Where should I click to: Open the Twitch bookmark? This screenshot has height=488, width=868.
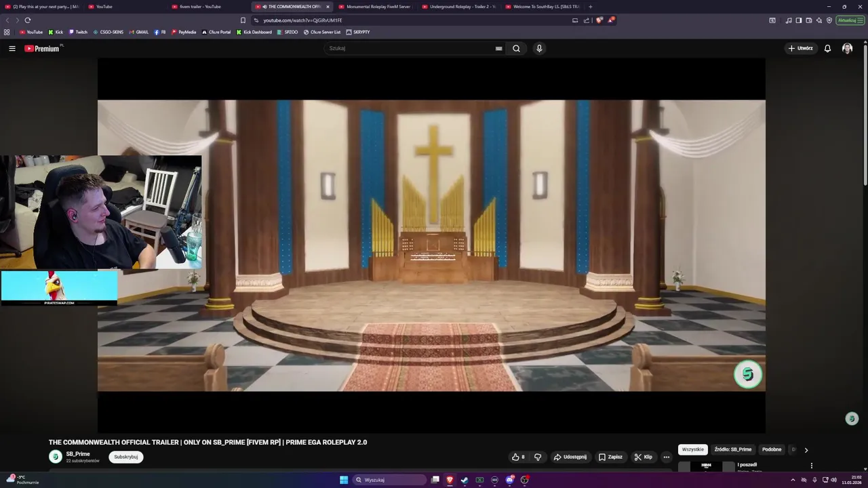(x=78, y=32)
